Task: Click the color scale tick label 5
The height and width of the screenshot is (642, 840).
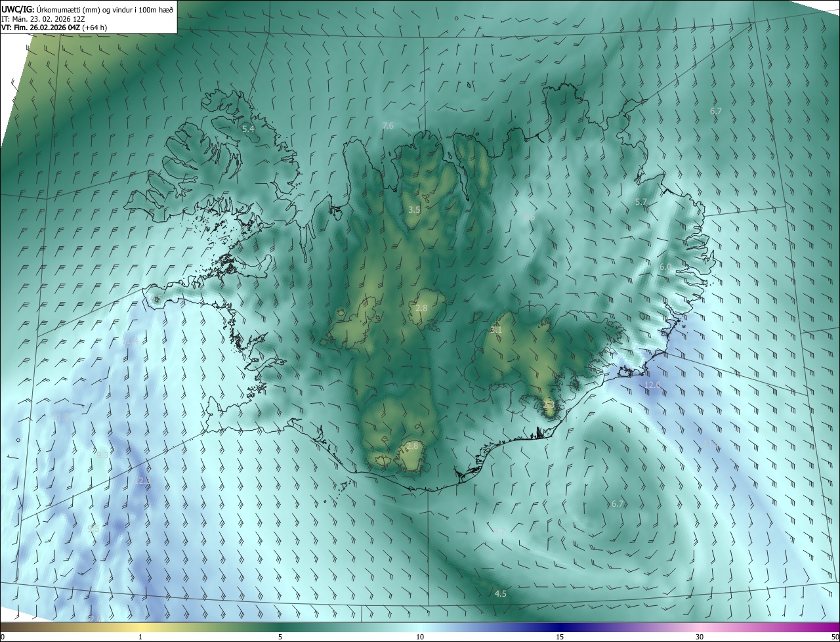Action: [x=280, y=637]
